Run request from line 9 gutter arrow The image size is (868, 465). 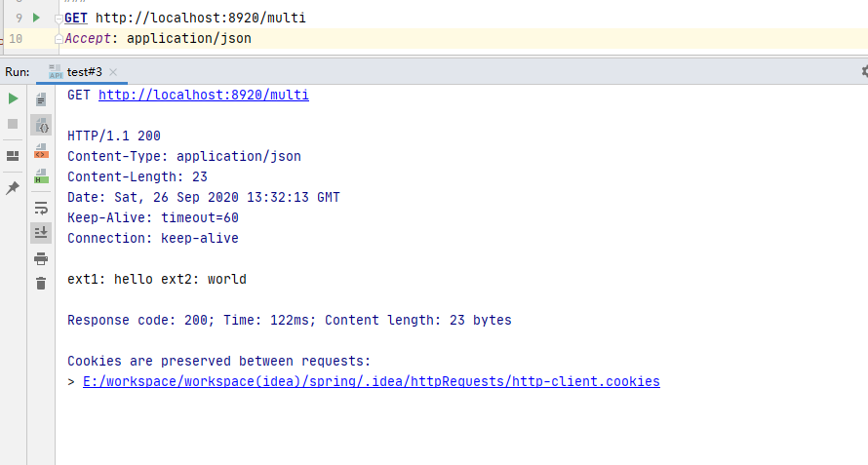pyautogui.click(x=36, y=18)
